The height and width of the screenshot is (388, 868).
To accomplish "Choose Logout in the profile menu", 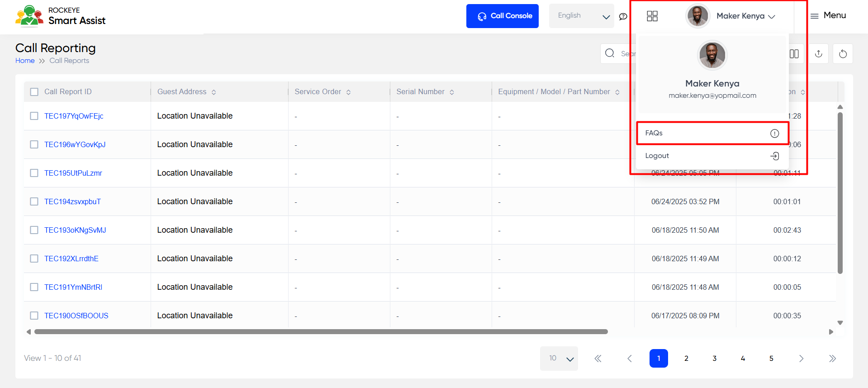I will [712, 156].
